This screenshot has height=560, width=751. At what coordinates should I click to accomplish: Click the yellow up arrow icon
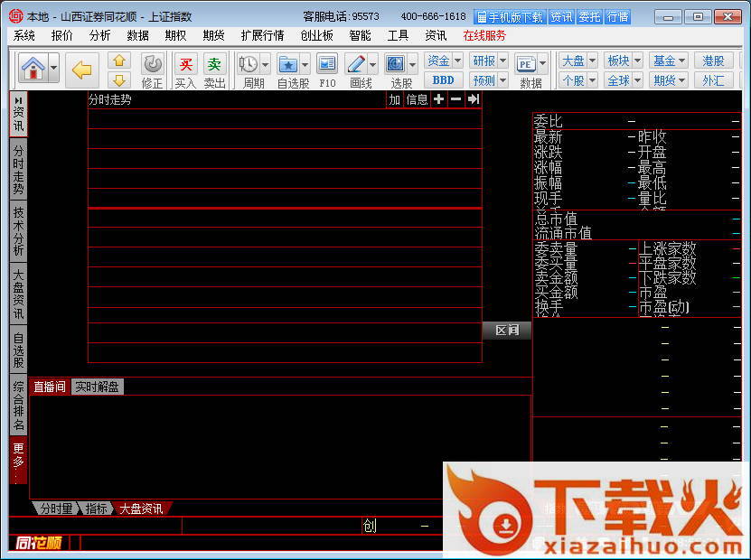119,61
